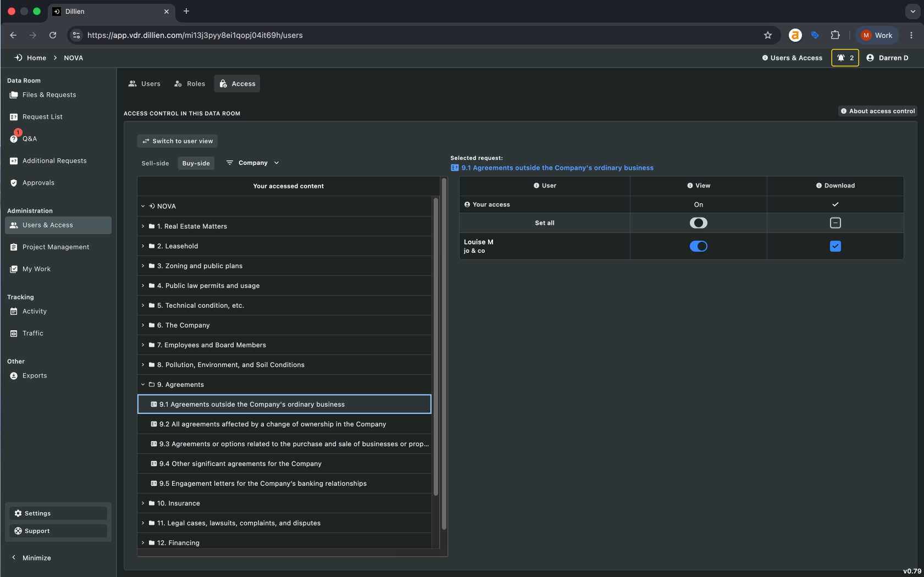Screen dimensions: 924x577
Task: Switch to the Users tab
Action: click(x=145, y=84)
